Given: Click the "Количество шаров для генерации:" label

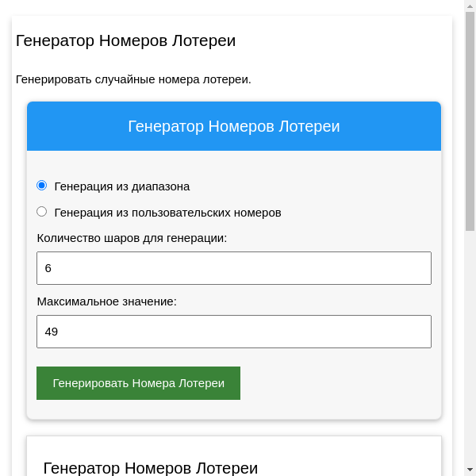Looking at the screenshot, I should 132,238.
